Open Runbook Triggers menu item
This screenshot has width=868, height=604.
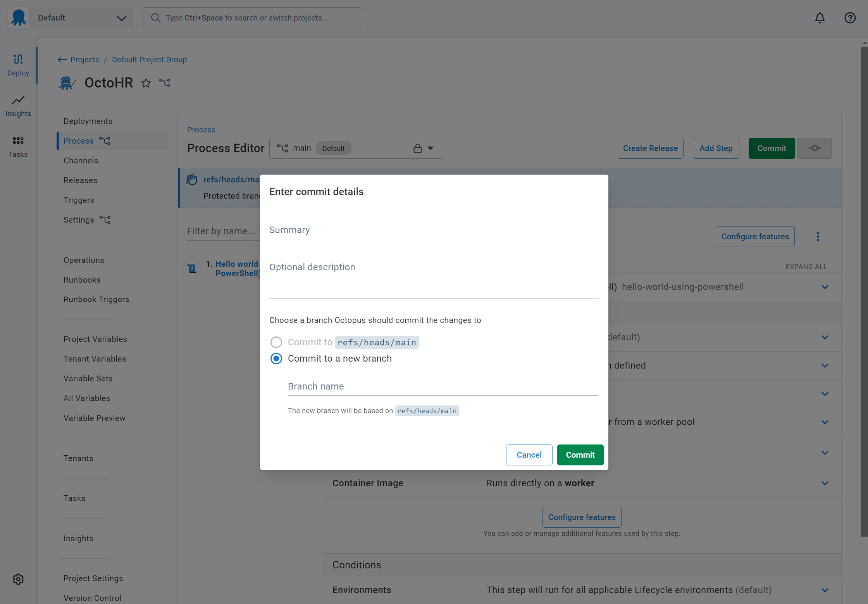point(96,300)
